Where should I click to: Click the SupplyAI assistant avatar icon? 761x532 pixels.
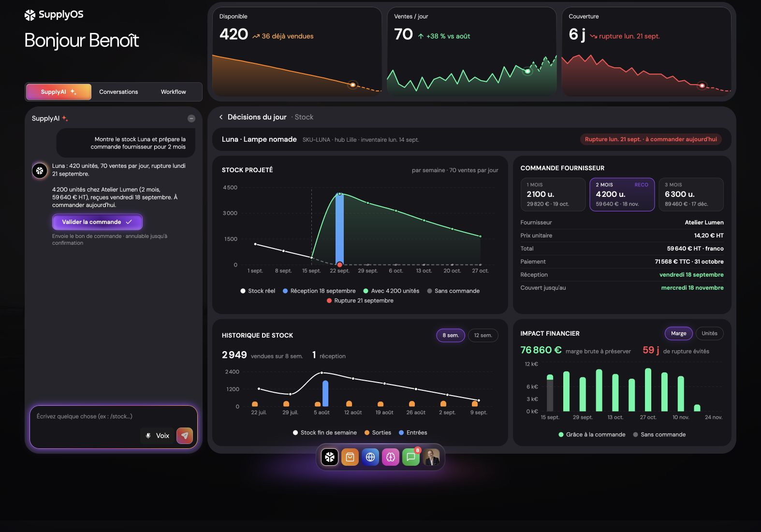pos(40,170)
